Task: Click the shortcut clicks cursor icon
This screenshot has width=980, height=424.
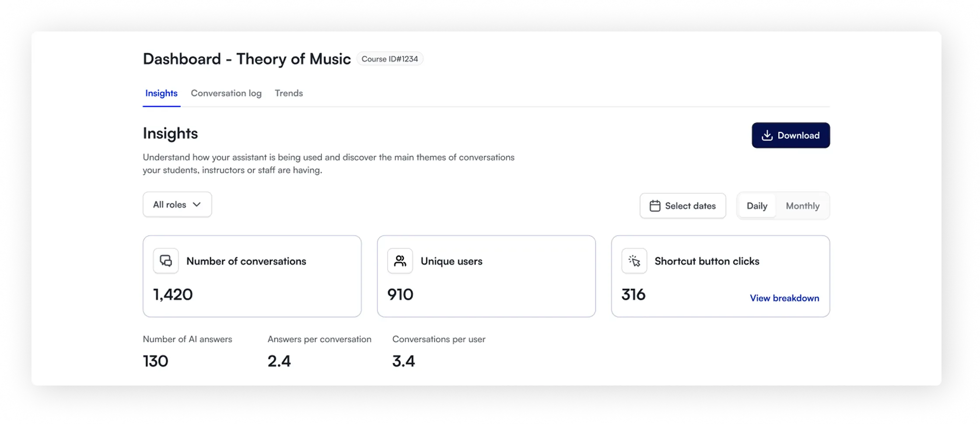Action: [x=634, y=261]
